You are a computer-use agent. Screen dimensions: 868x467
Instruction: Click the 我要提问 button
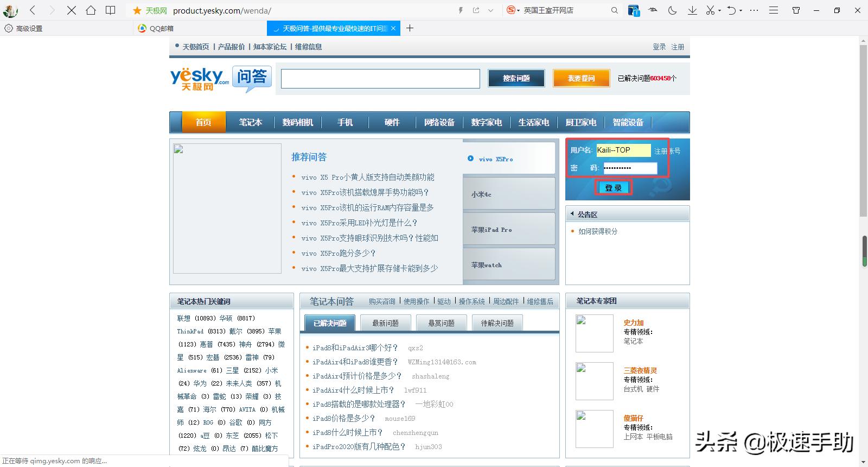(581, 78)
